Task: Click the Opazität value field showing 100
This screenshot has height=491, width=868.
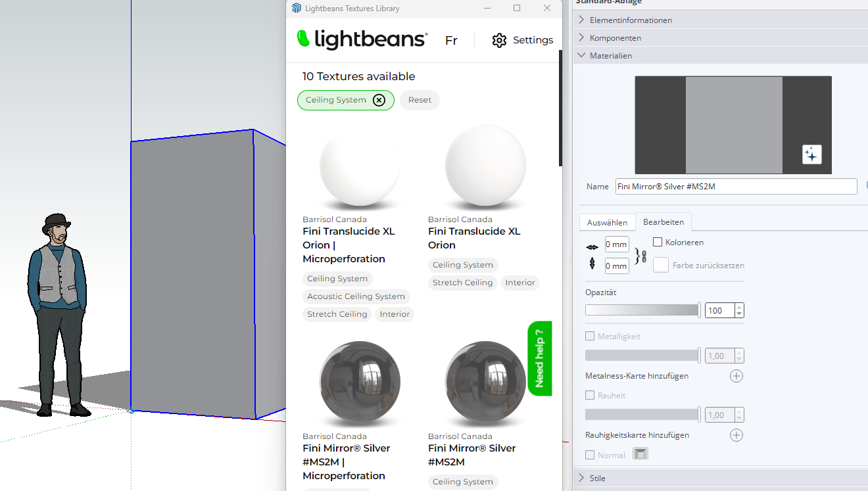Action: (719, 310)
